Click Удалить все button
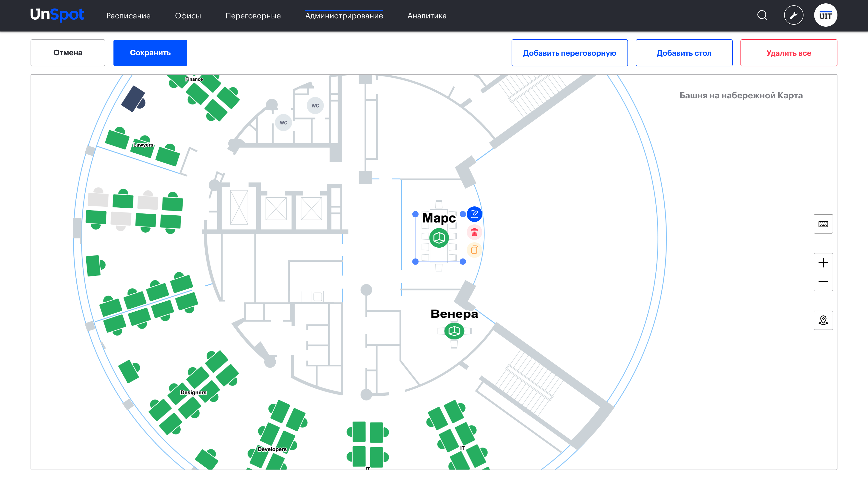This screenshot has width=868, height=487. 789,53
